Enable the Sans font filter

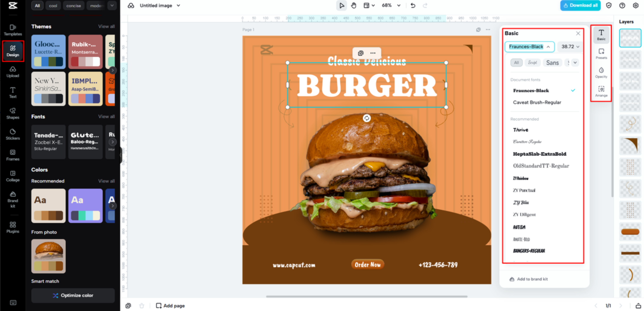[552, 62]
